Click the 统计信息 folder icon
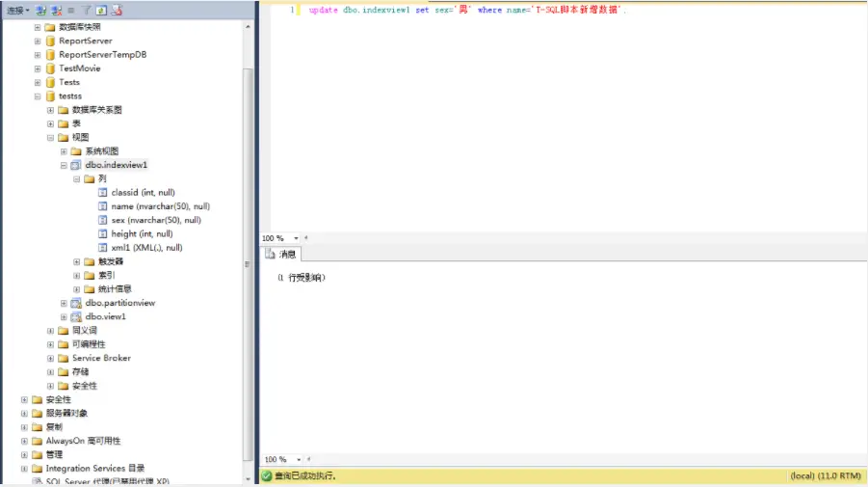 [x=90, y=289]
